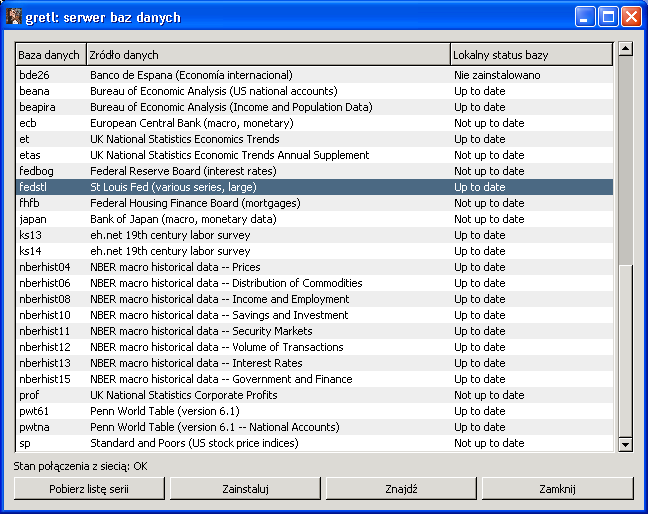Select the ecb database row

(x=314, y=123)
